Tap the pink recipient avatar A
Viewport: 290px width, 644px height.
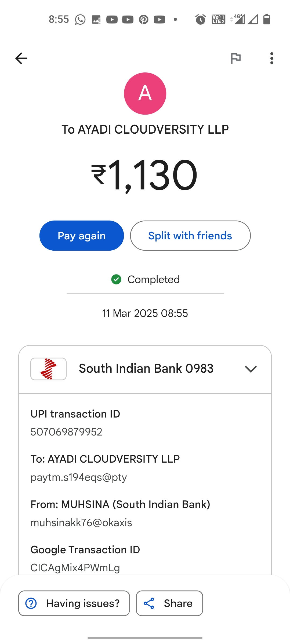pyautogui.click(x=145, y=93)
